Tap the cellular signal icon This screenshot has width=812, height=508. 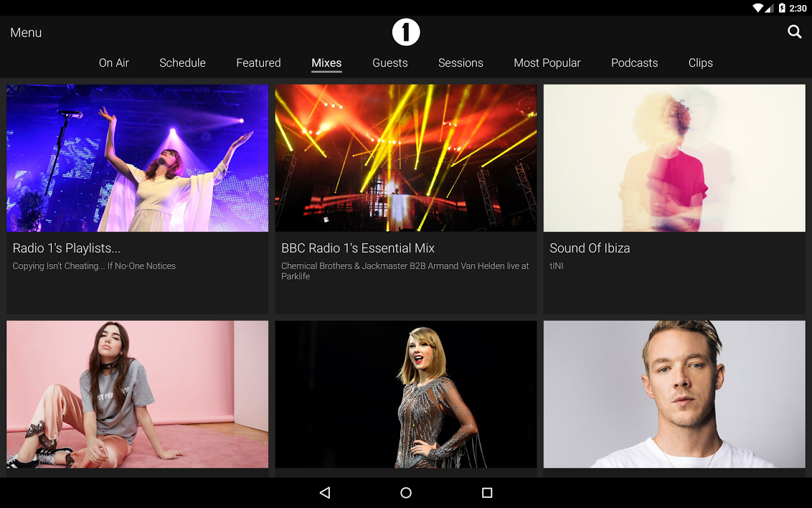point(769,8)
